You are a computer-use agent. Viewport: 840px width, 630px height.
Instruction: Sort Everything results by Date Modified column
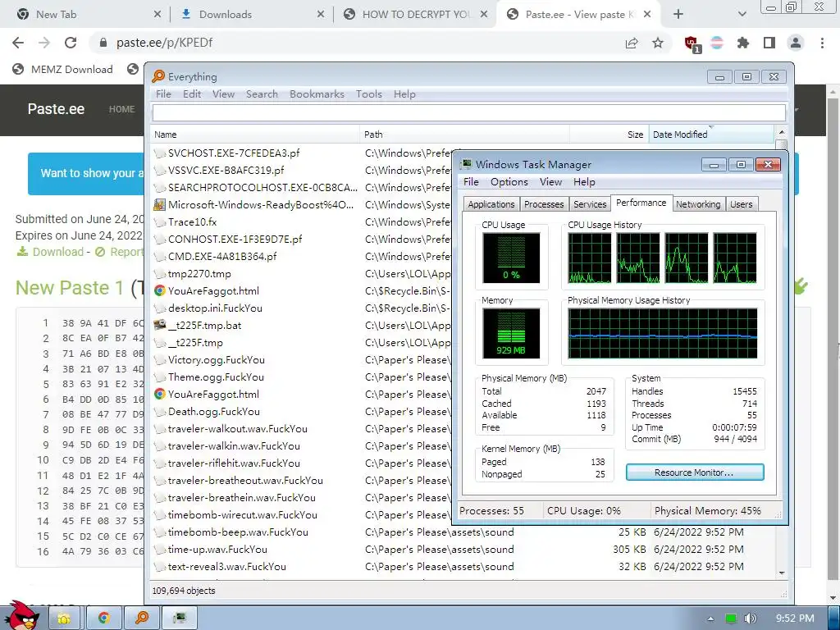click(x=711, y=135)
